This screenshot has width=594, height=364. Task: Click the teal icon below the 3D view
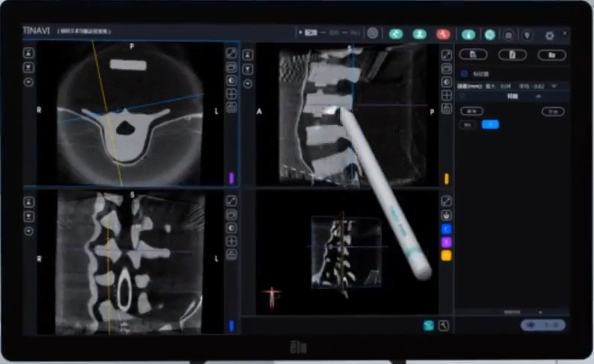tap(428, 324)
